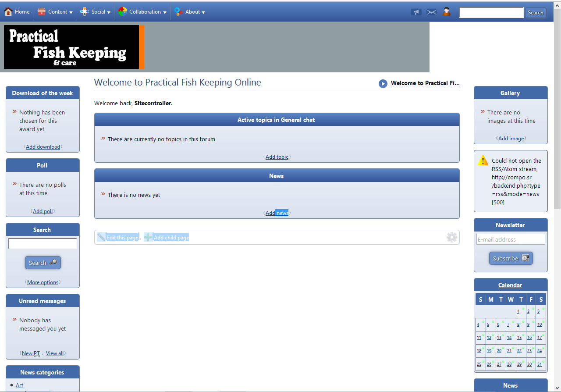
Task: Focus the E-mail address newsletter field
Action: [x=511, y=239]
